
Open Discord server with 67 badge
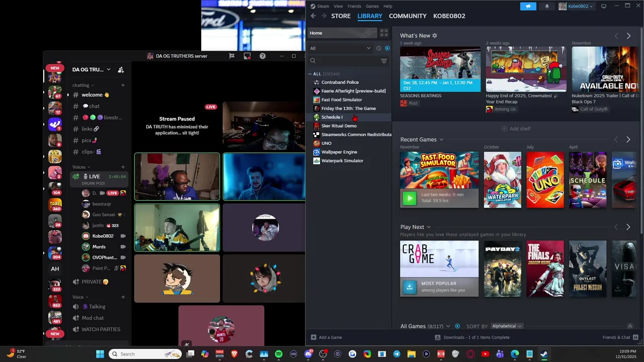click(x=55, y=93)
